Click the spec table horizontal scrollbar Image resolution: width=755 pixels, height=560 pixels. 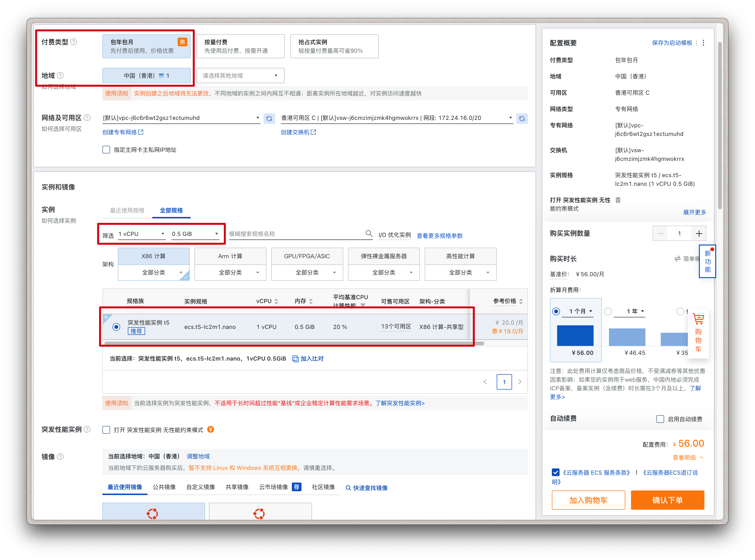tap(294, 343)
